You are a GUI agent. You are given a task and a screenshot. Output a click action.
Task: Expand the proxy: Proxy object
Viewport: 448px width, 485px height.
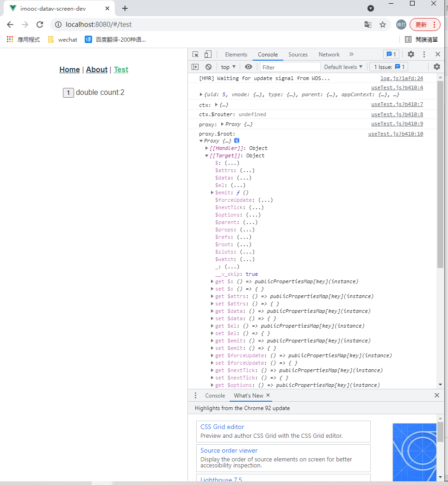coord(222,124)
